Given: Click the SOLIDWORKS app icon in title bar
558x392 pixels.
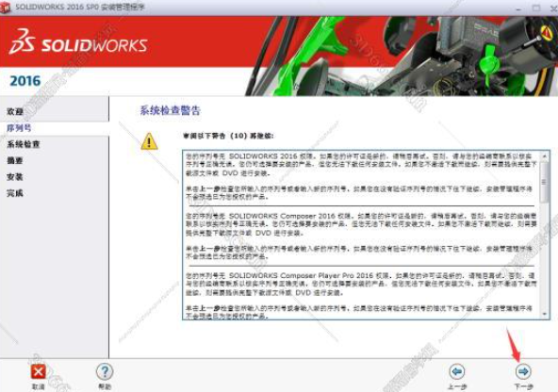Looking at the screenshot, I should [6, 8].
